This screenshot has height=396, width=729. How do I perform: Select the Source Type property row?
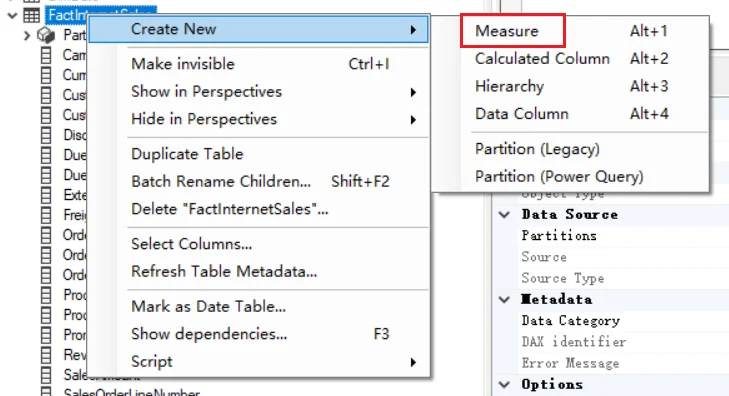623,278
